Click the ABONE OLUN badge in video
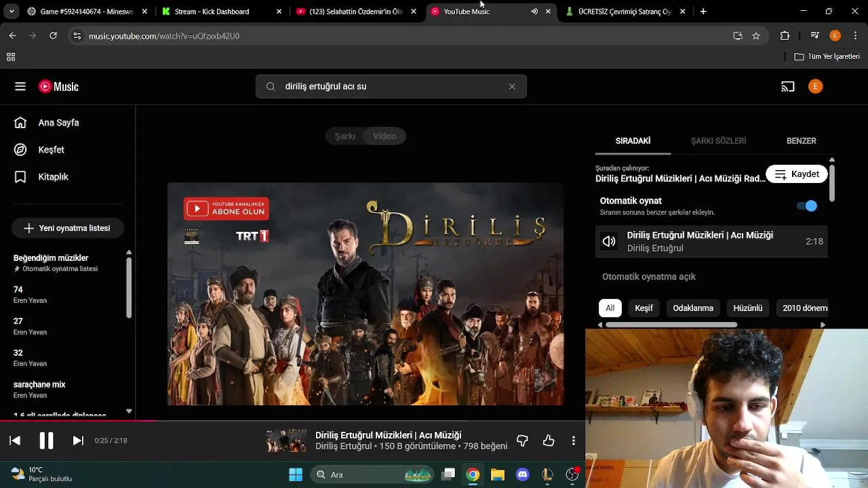The image size is (868, 488). [x=226, y=209]
